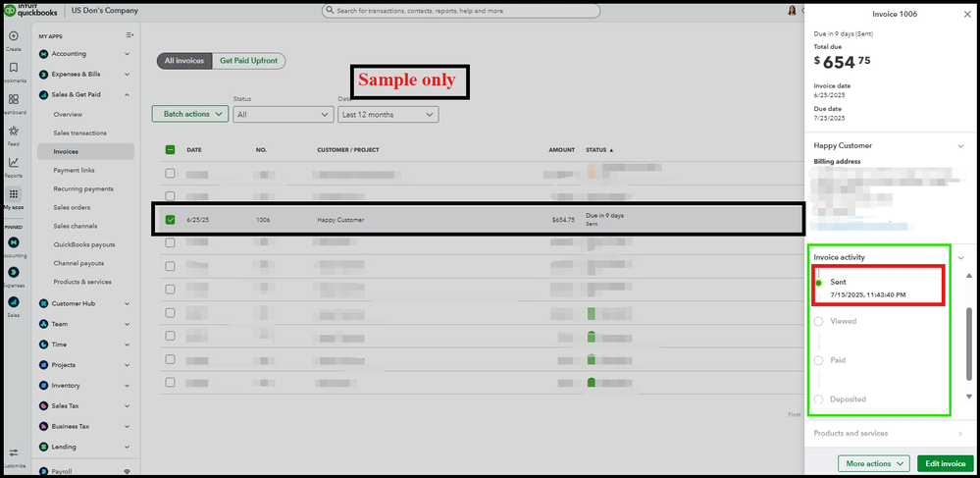Image resolution: width=980 pixels, height=478 pixels.
Task: Close the Invoice 1006 panel
Action: coord(967,14)
